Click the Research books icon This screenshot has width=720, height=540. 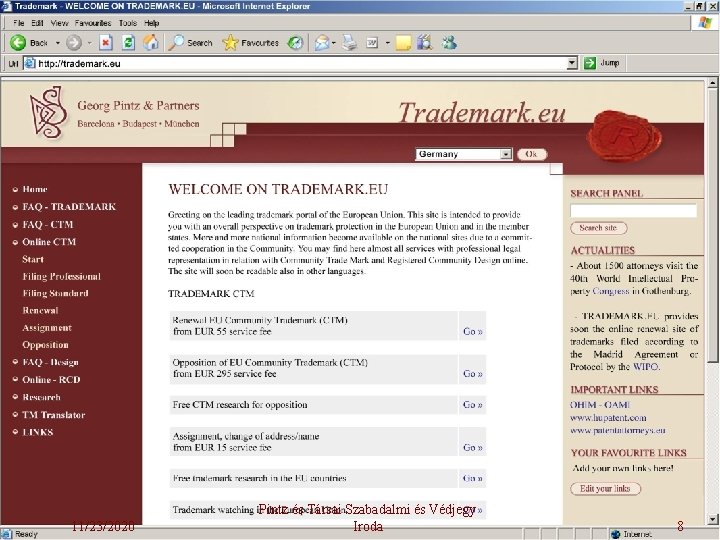(425, 43)
